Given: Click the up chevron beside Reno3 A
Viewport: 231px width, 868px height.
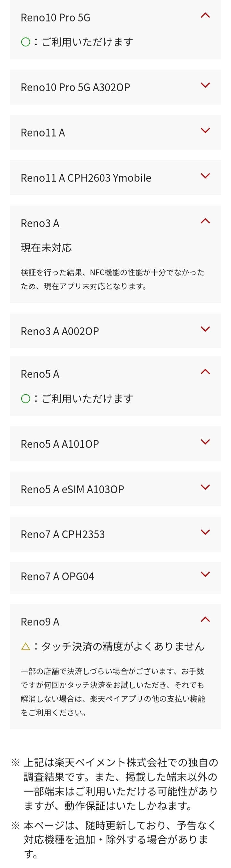Looking at the screenshot, I should (205, 221).
